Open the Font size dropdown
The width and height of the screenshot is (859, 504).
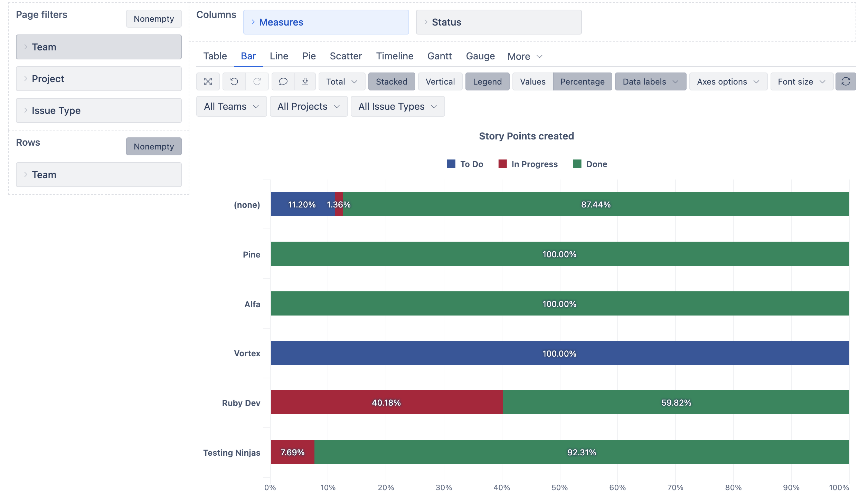point(801,81)
